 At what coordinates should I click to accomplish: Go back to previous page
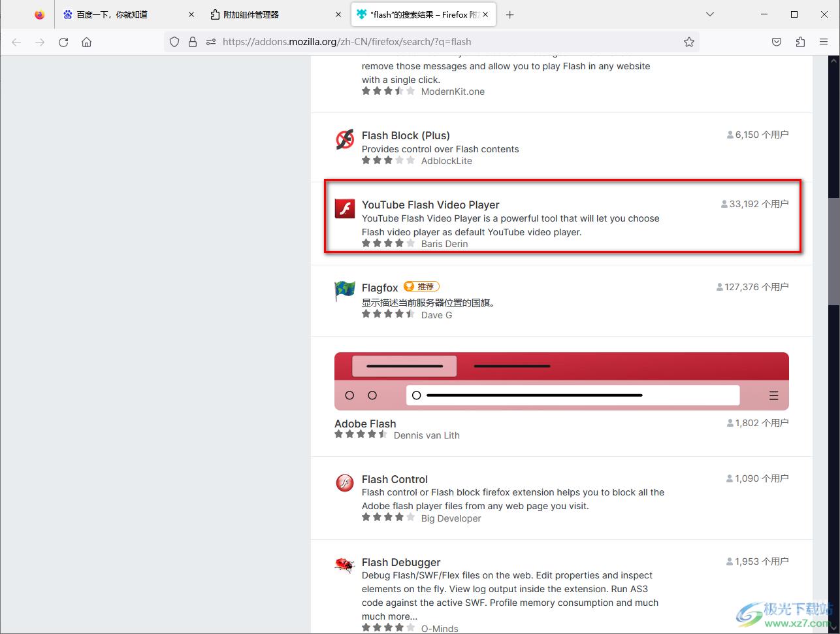16,42
